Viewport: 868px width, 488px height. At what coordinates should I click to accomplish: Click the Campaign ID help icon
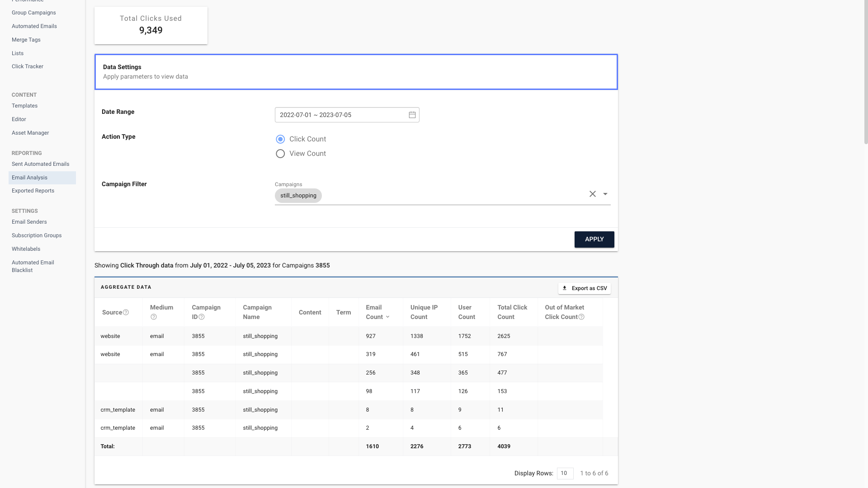coord(202,317)
